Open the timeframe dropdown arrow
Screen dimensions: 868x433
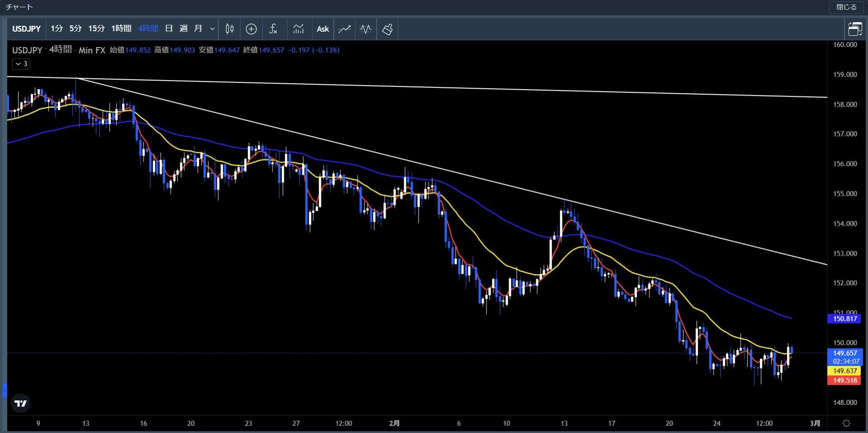(212, 29)
